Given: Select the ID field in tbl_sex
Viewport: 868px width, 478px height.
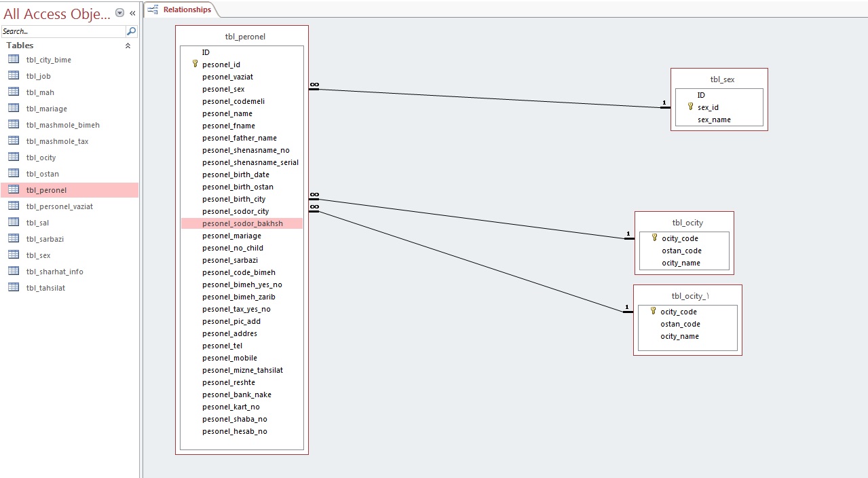Looking at the screenshot, I should [x=719, y=95].
